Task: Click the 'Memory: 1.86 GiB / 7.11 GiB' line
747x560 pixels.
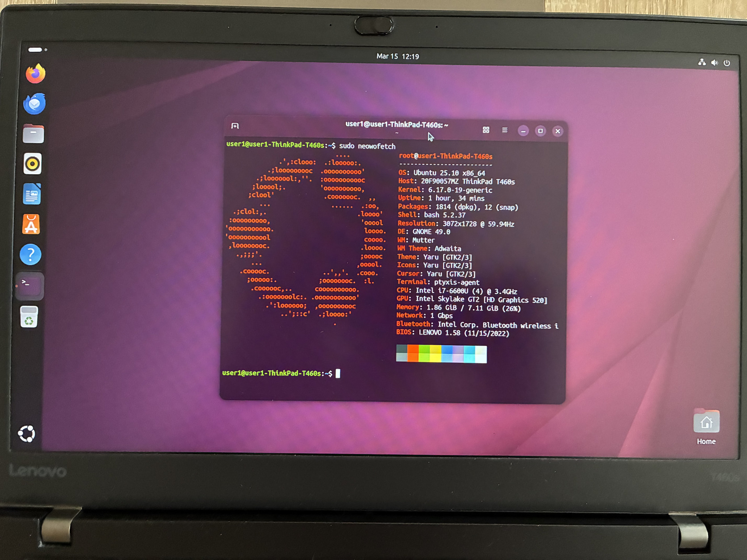Action: pyautogui.click(x=458, y=308)
